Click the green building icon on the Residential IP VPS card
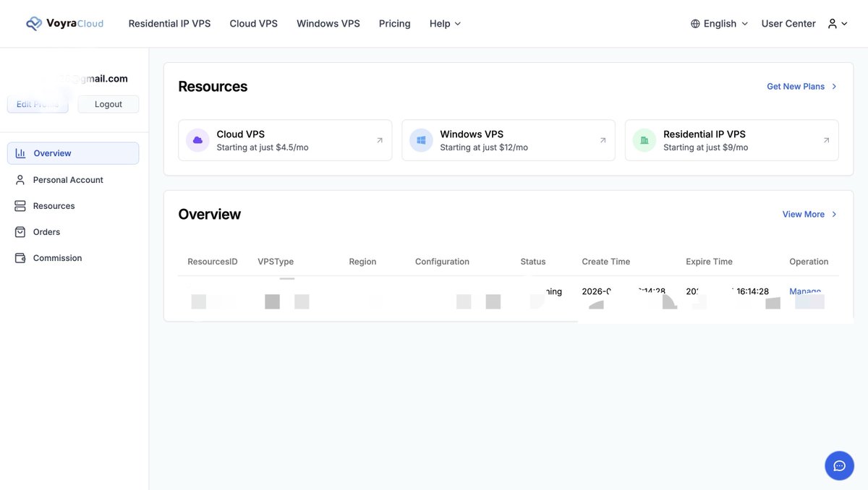The width and height of the screenshot is (868, 490). [x=644, y=140]
